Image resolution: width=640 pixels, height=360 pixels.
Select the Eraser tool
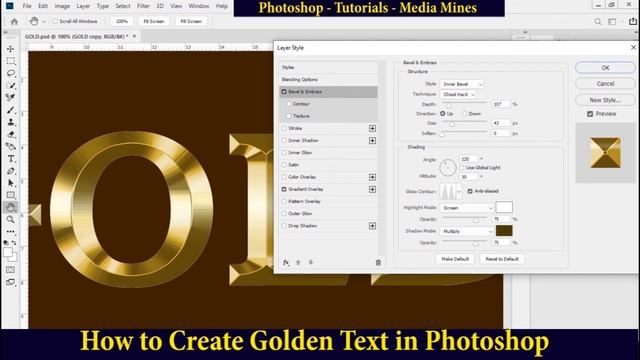pos(11,134)
